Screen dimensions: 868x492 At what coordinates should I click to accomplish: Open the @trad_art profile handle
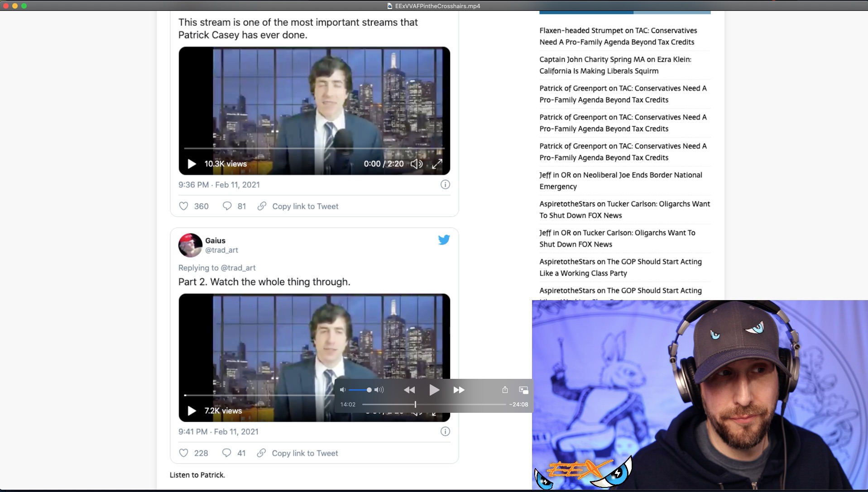click(221, 250)
